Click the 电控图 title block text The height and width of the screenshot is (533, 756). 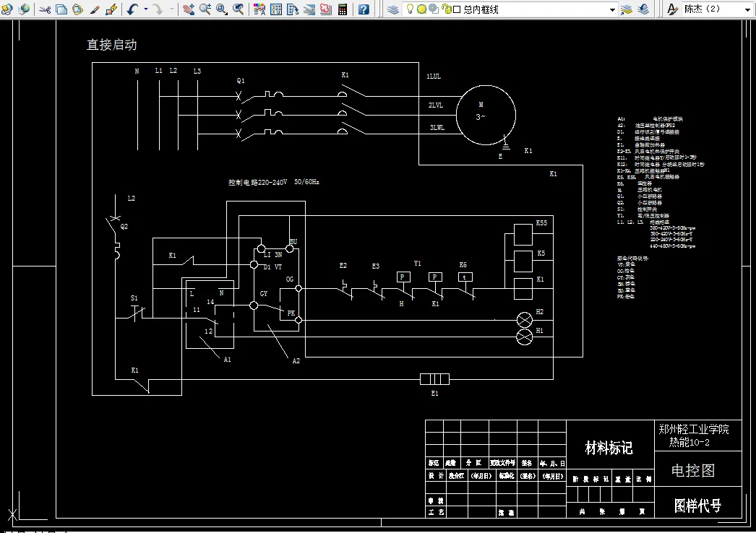click(x=693, y=470)
